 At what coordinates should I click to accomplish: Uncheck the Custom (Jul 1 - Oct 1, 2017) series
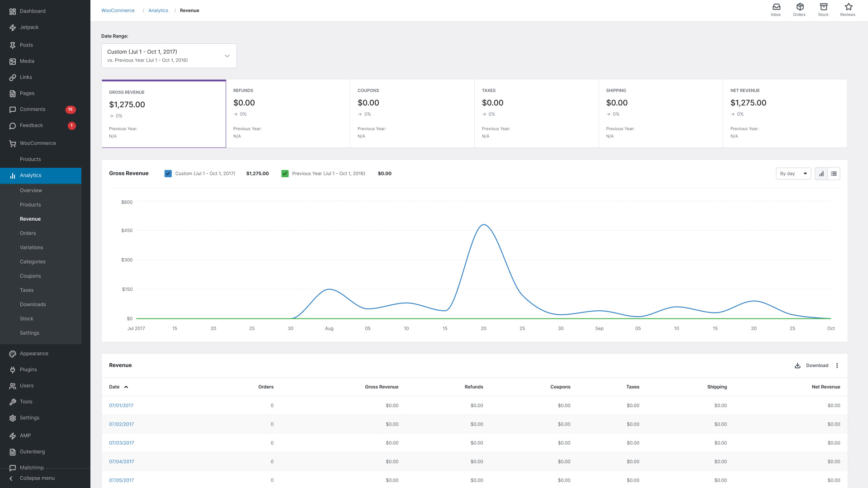168,174
